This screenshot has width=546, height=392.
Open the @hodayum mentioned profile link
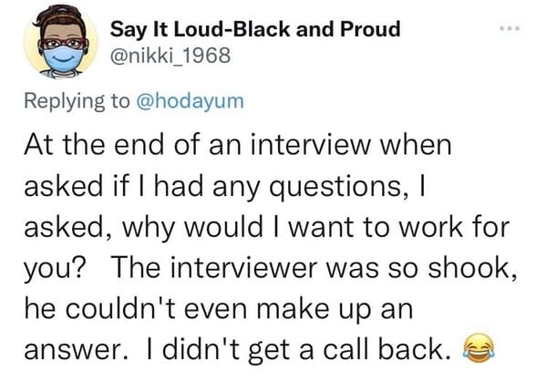click(x=191, y=101)
